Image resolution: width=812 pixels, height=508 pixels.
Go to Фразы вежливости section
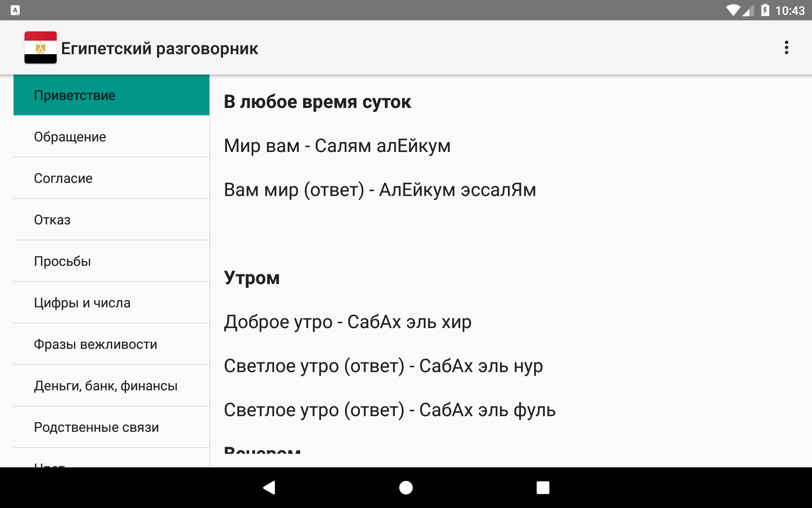pyautogui.click(x=111, y=344)
